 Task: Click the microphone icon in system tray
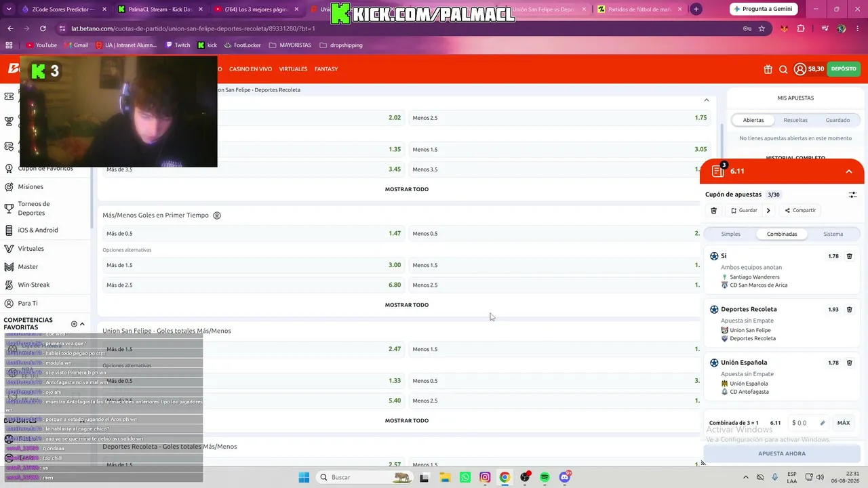774,477
